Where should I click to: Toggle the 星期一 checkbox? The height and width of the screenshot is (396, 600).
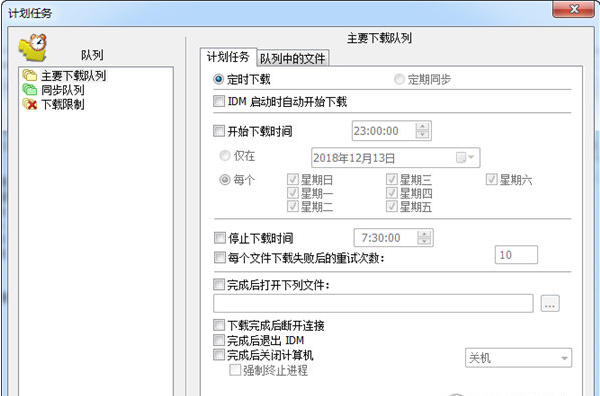(x=293, y=193)
